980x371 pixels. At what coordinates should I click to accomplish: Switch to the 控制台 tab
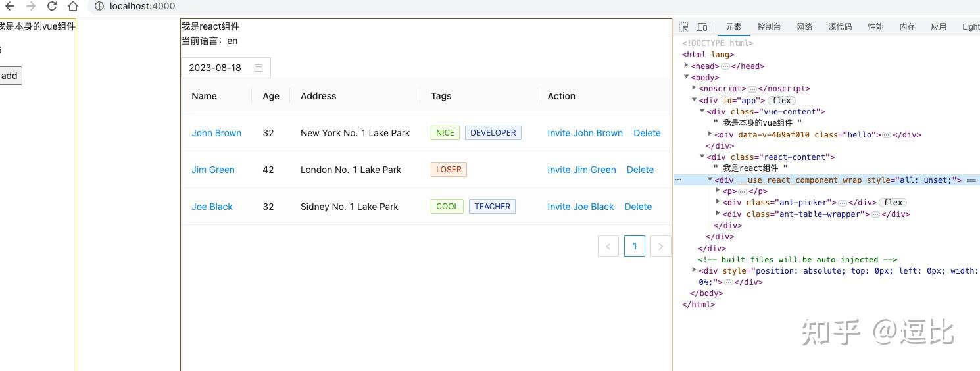(769, 27)
